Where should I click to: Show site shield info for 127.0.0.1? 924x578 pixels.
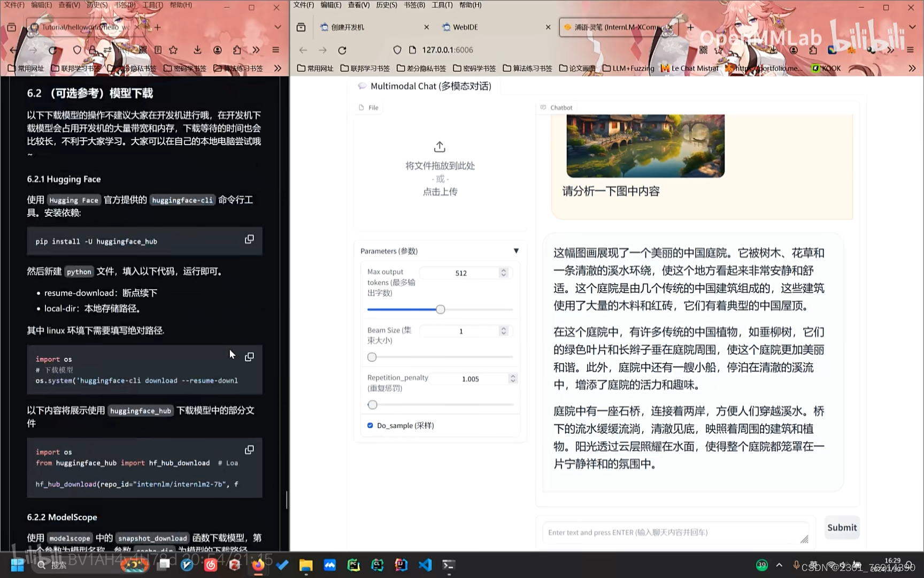click(397, 50)
